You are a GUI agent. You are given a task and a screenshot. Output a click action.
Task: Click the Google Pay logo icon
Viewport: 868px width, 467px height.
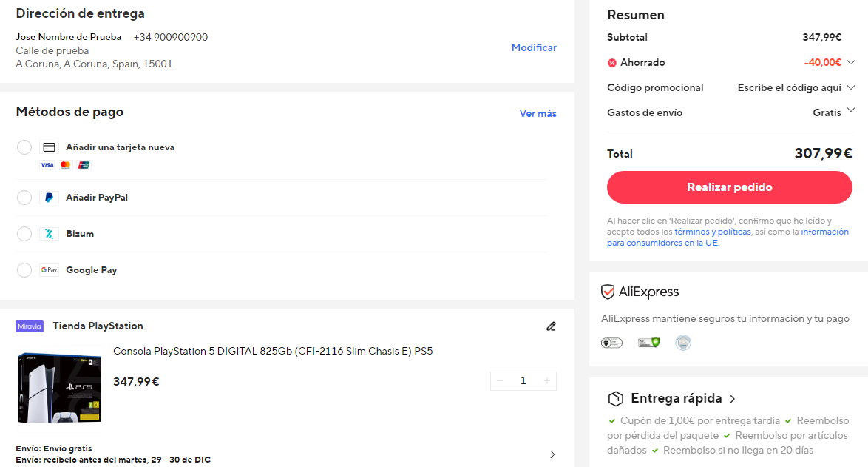[x=49, y=270]
